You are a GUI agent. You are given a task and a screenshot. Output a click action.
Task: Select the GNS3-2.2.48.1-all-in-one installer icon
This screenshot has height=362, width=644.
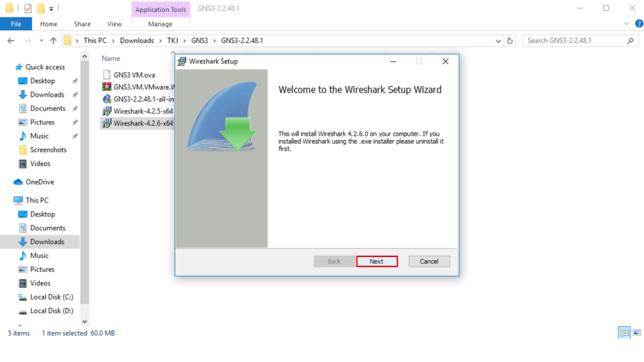tap(107, 99)
